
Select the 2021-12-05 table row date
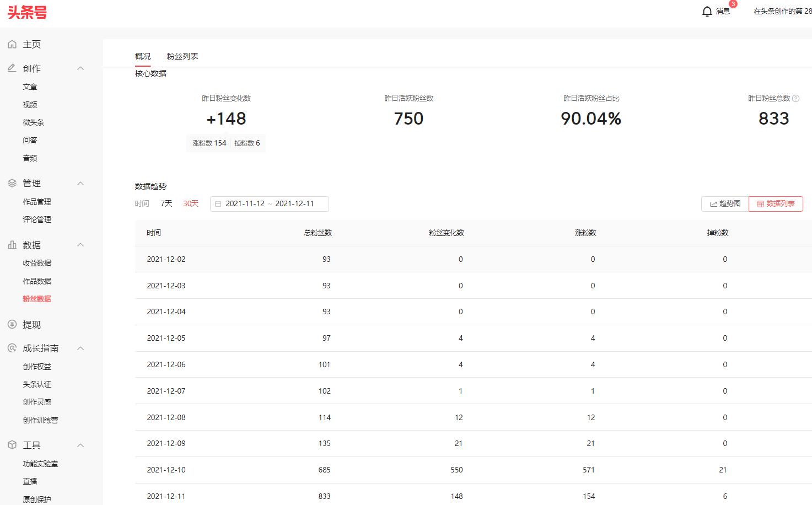click(166, 338)
